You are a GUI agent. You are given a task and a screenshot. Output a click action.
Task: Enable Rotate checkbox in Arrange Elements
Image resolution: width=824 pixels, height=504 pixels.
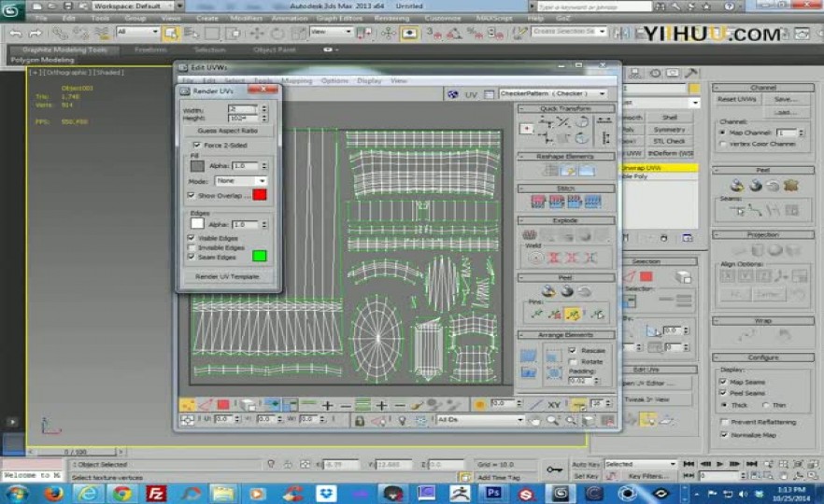[573, 362]
